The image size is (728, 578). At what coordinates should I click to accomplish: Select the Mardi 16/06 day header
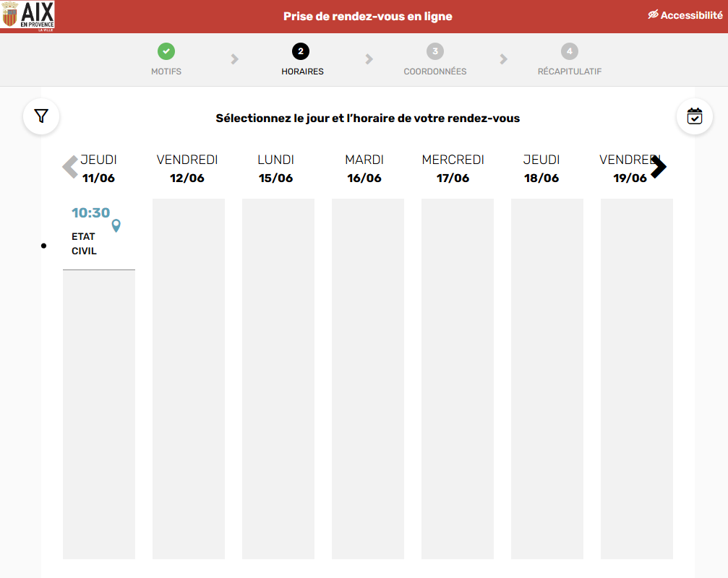(x=364, y=168)
